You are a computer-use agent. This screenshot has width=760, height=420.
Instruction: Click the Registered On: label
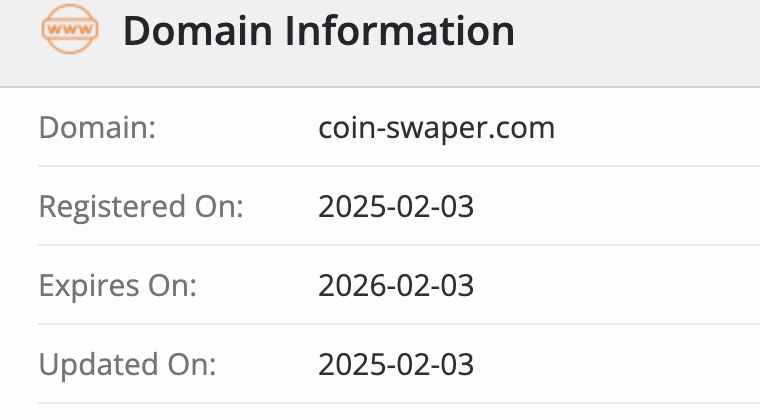[x=141, y=207]
